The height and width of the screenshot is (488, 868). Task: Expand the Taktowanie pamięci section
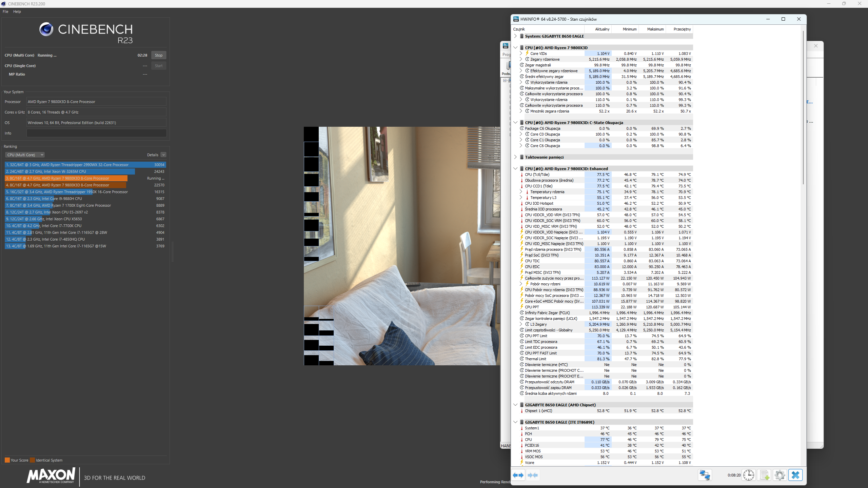515,157
